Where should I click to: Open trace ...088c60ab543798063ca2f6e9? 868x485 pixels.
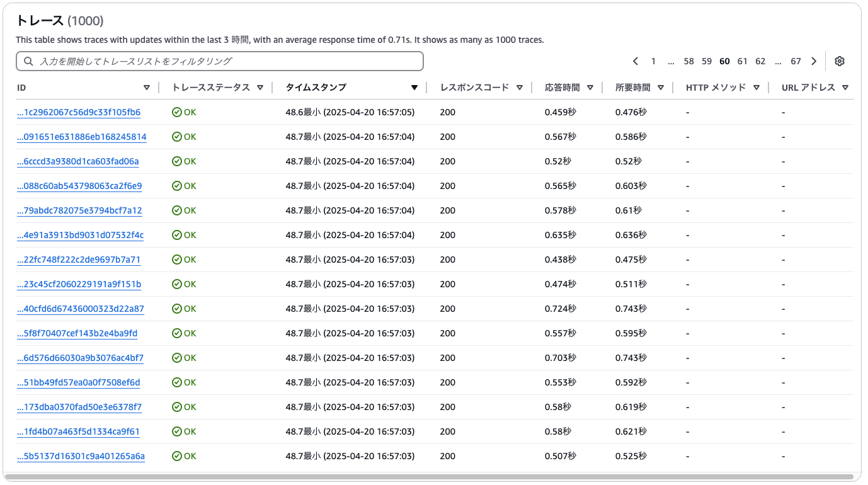coord(79,186)
